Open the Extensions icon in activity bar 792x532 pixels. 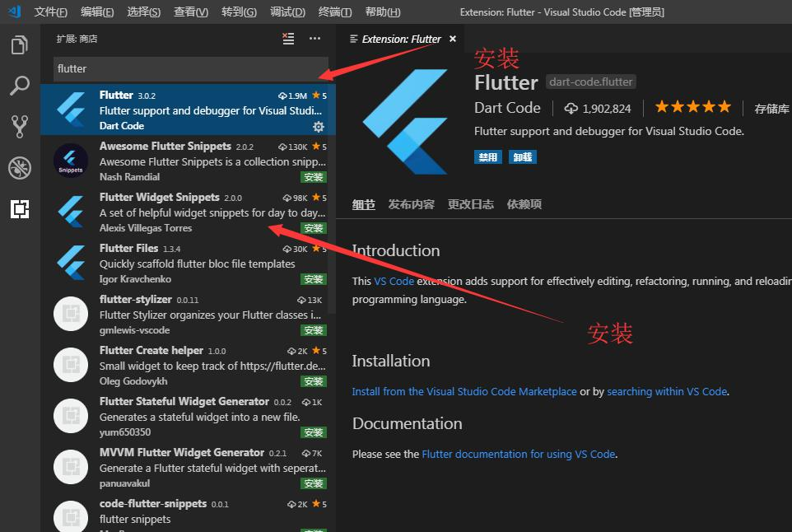[x=20, y=209]
